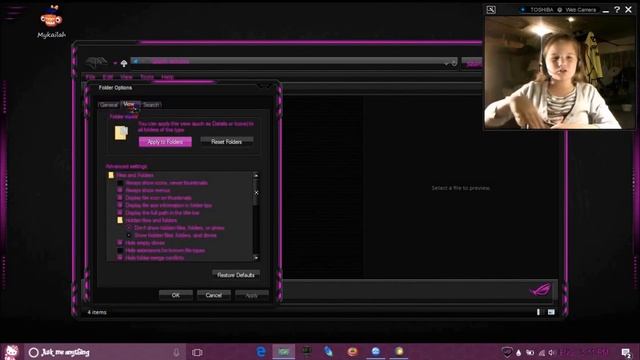Select the View tab in Folder Options

click(130, 104)
